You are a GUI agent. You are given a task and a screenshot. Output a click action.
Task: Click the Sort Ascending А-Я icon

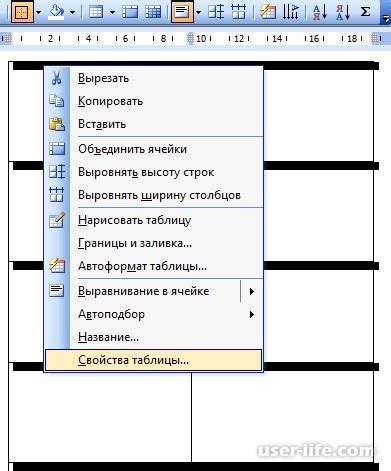[x=319, y=12]
